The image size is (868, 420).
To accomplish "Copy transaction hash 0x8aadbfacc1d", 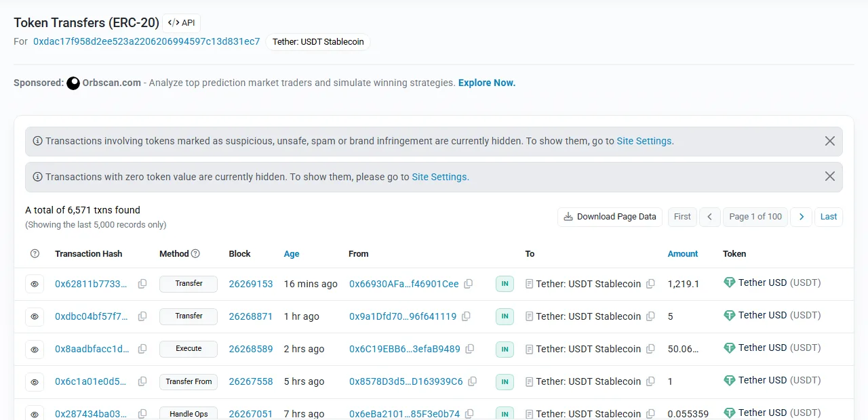I will (142, 349).
